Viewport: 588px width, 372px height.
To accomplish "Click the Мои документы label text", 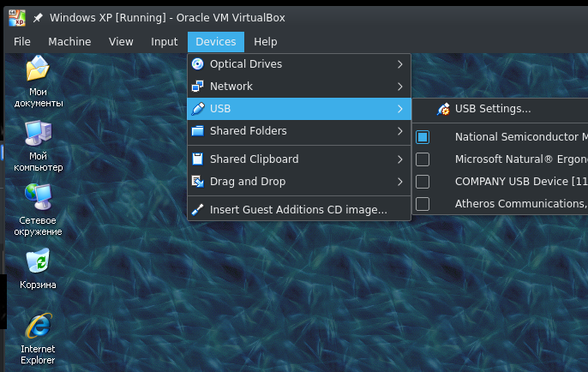I will 39,98.
